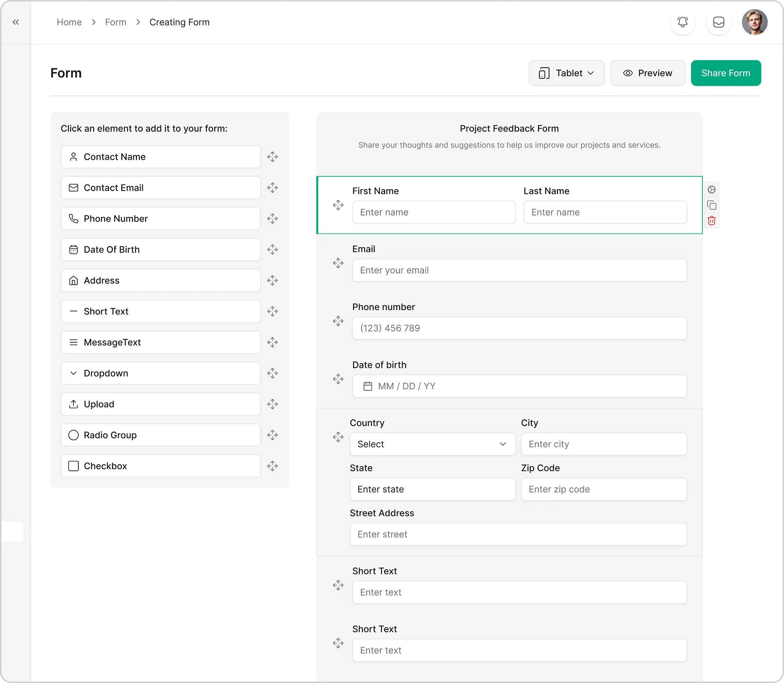
Task: Open notifications bell icon
Action: [682, 22]
